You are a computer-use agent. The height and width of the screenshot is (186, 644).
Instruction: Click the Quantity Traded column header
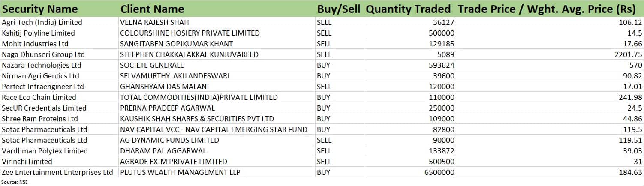(x=410, y=9)
